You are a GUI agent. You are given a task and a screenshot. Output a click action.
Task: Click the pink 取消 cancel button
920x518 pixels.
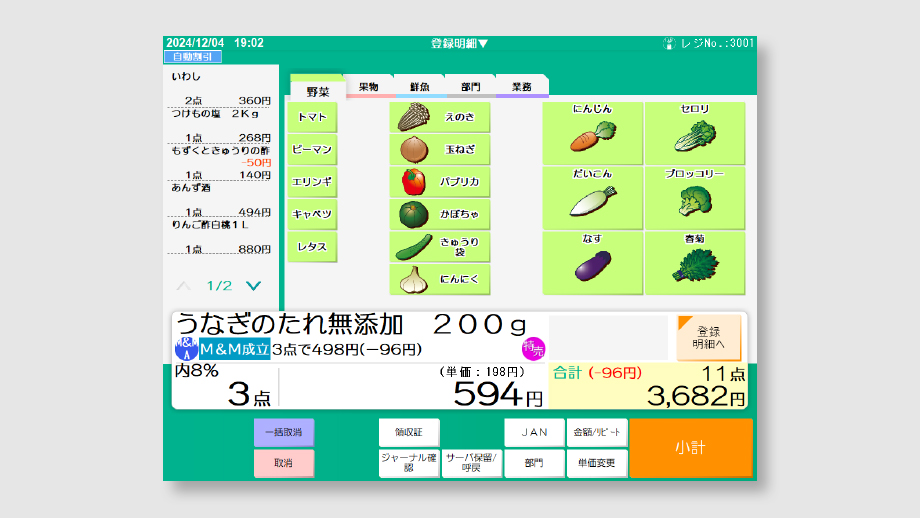coord(284,463)
